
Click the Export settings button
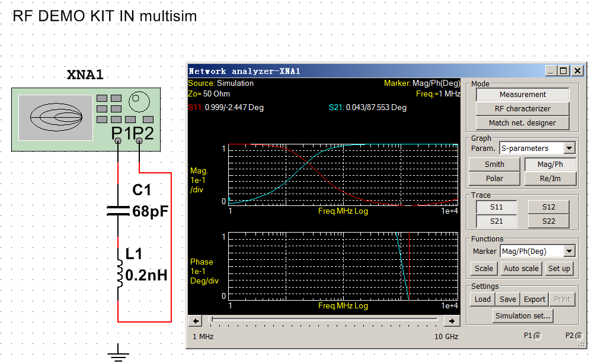click(x=535, y=299)
